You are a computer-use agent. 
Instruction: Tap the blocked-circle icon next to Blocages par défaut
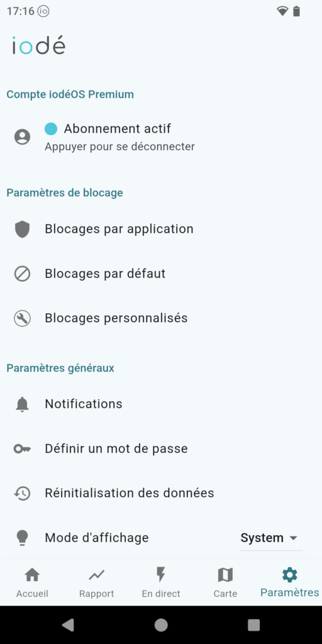[x=22, y=274]
